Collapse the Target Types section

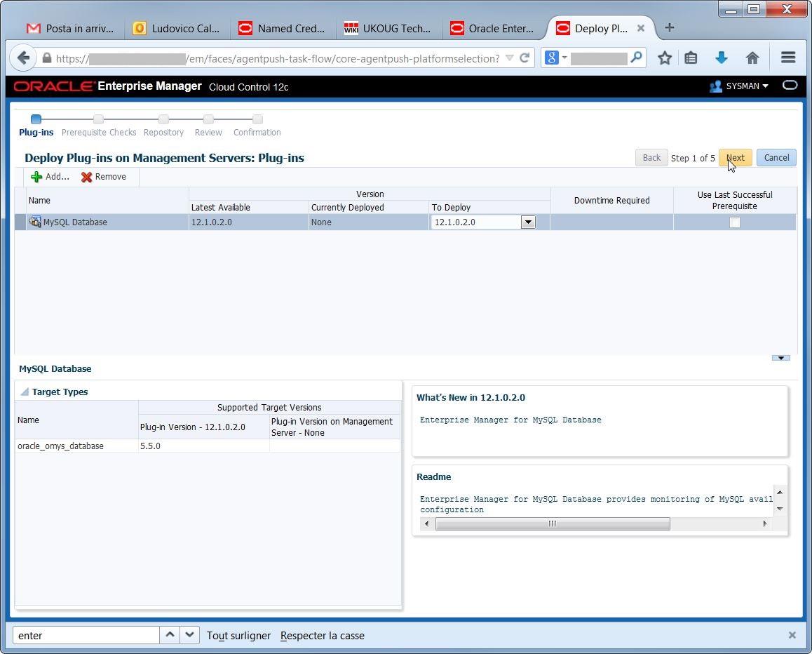pos(25,392)
